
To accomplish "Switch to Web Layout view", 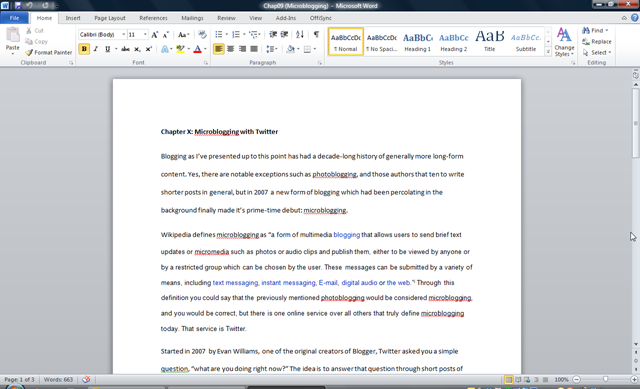I will tap(527, 380).
